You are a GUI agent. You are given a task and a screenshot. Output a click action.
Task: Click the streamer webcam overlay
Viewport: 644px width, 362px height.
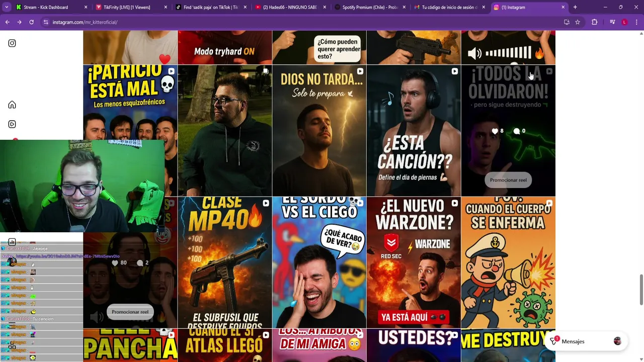coord(83,186)
